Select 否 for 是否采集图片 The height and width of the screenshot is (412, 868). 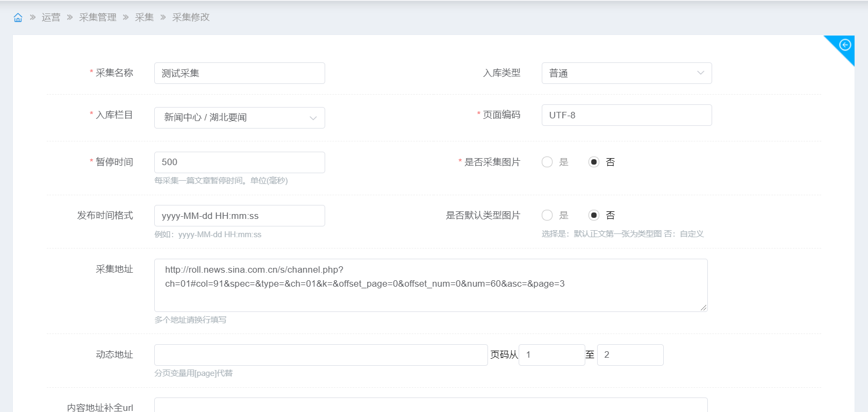pyautogui.click(x=594, y=162)
